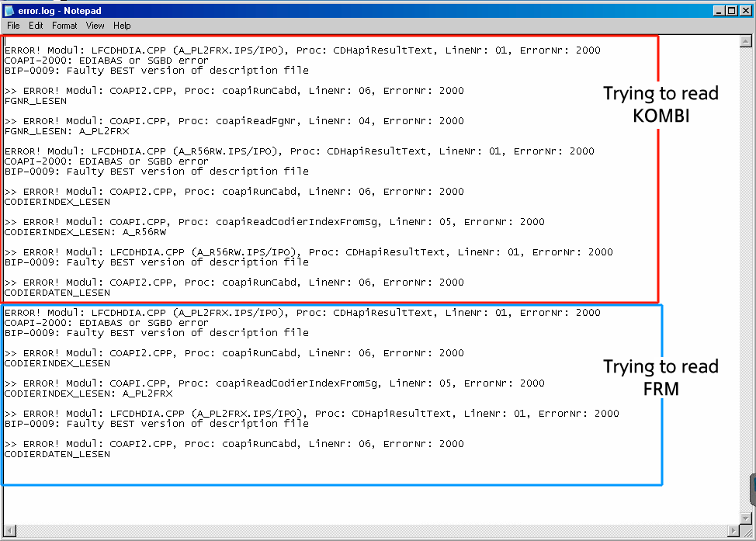Close the error.log Notepad window

(x=745, y=11)
